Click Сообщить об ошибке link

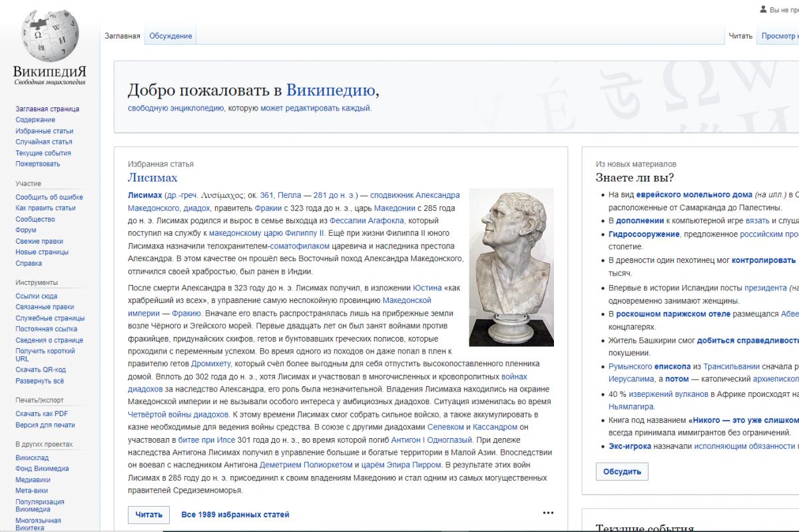[x=49, y=197]
